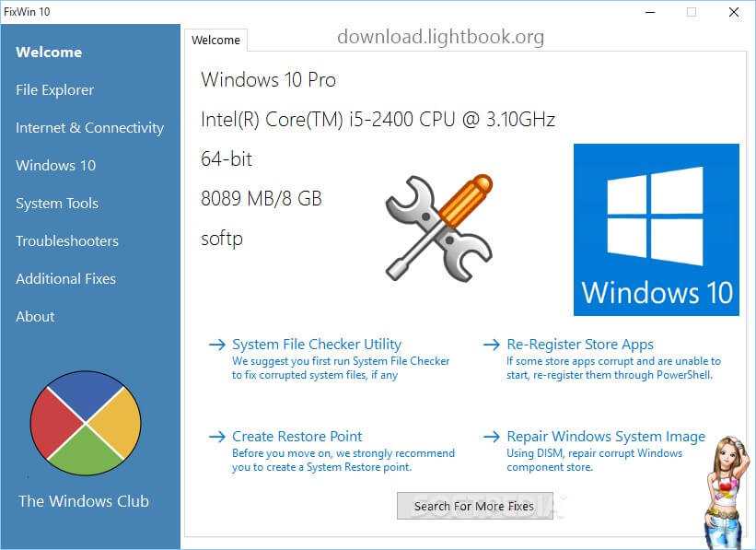Minimize the FixWin 10 window
The image size is (756, 550).
coord(650,12)
